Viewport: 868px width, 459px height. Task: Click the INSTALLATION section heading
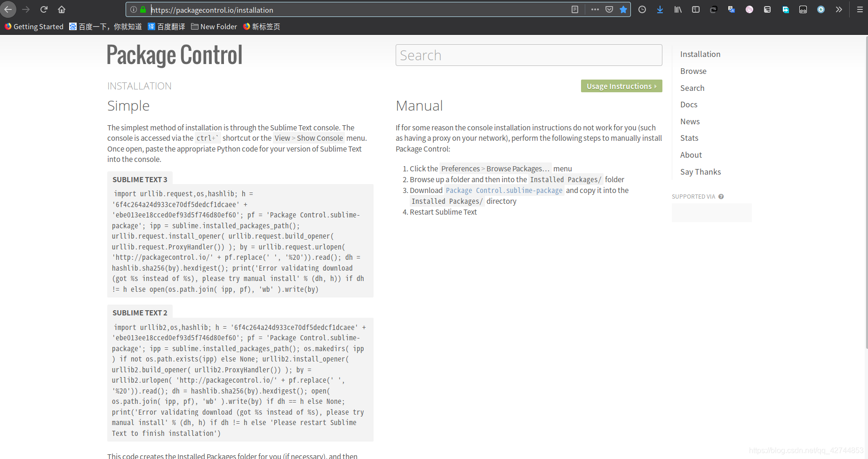(x=139, y=86)
